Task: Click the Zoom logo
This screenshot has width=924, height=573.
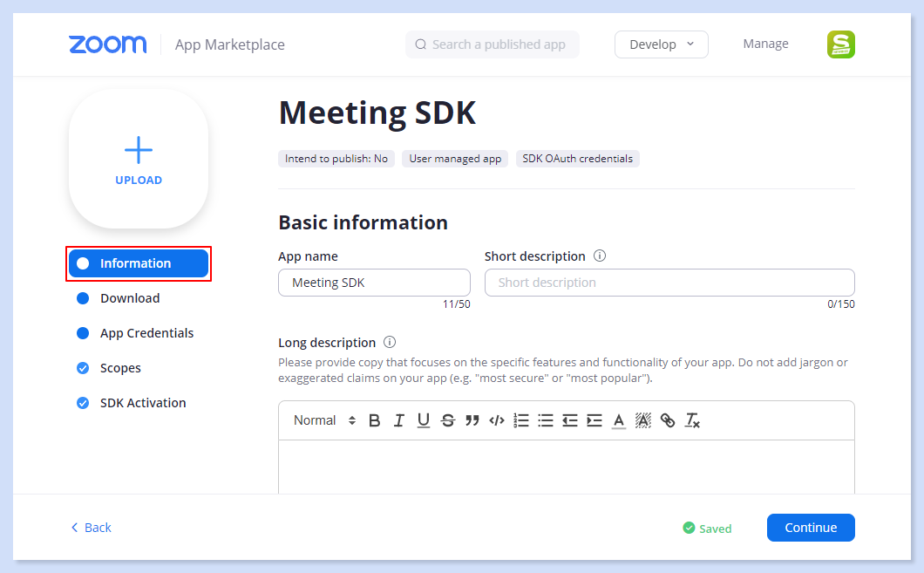Action: coord(108,44)
